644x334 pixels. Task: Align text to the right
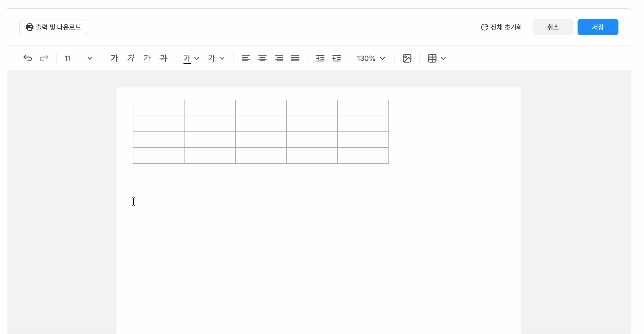(x=279, y=58)
